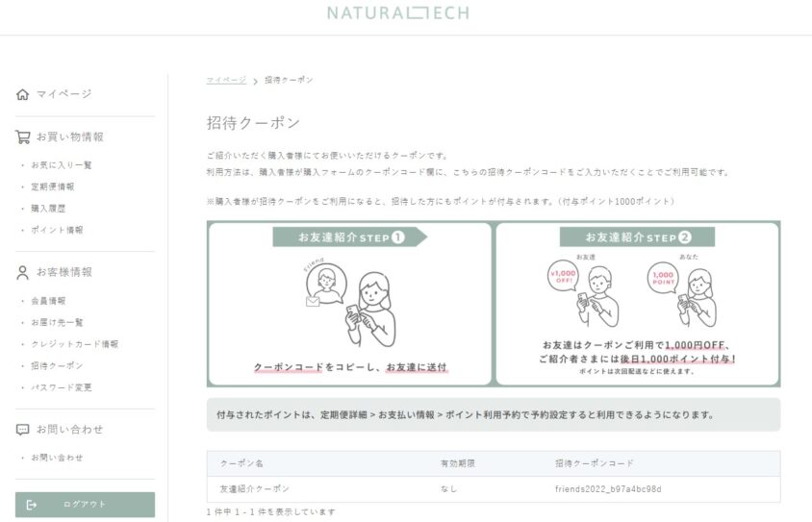The width and height of the screenshot is (812, 522).
Task: Click the chat bubble icon beside お問い合わせ
Action: click(x=22, y=430)
